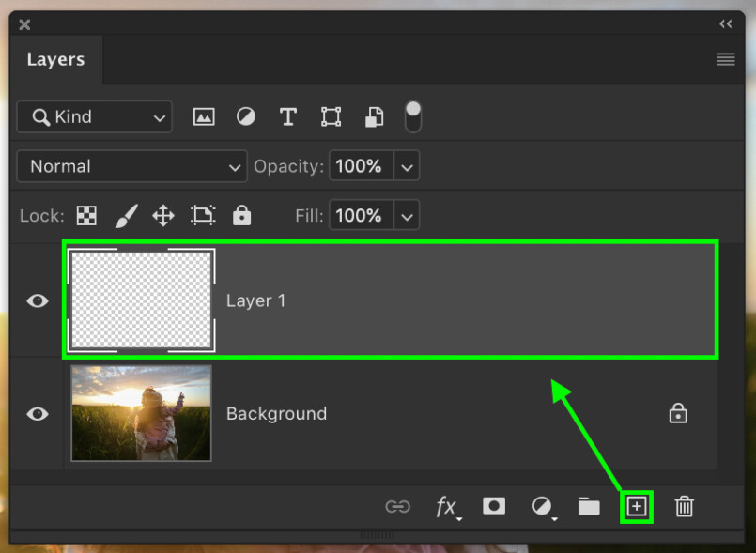Switch to the Layers tab
Viewport: 756px width, 553px height.
click(56, 58)
